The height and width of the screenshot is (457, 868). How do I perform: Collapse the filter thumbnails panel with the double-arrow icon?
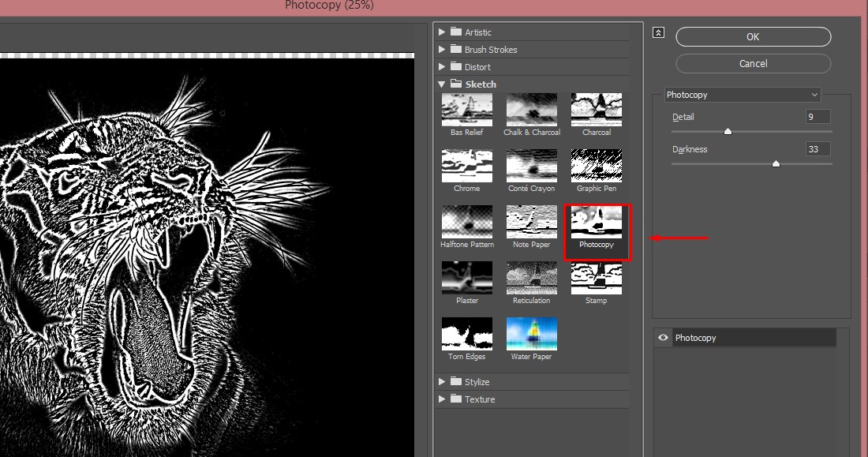(x=658, y=32)
